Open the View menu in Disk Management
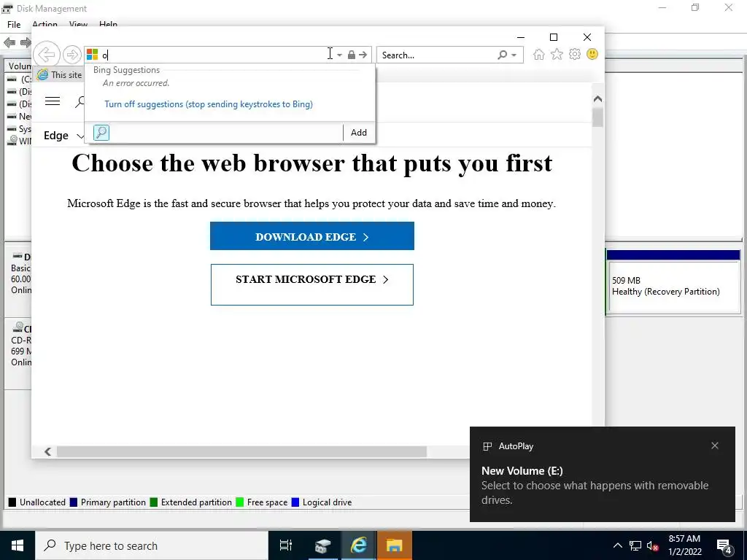The height and width of the screenshot is (560, 747). pyautogui.click(x=78, y=24)
